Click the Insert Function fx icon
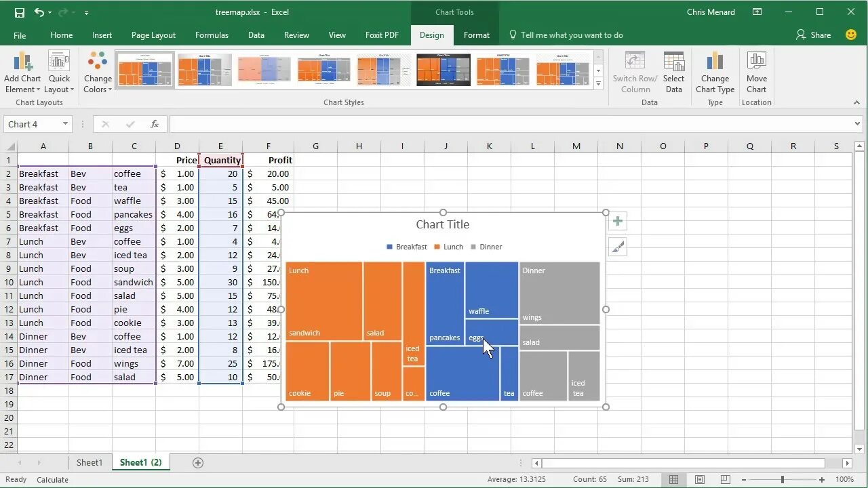Image resolution: width=868 pixels, height=488 pixels. [x=155, y=124]
